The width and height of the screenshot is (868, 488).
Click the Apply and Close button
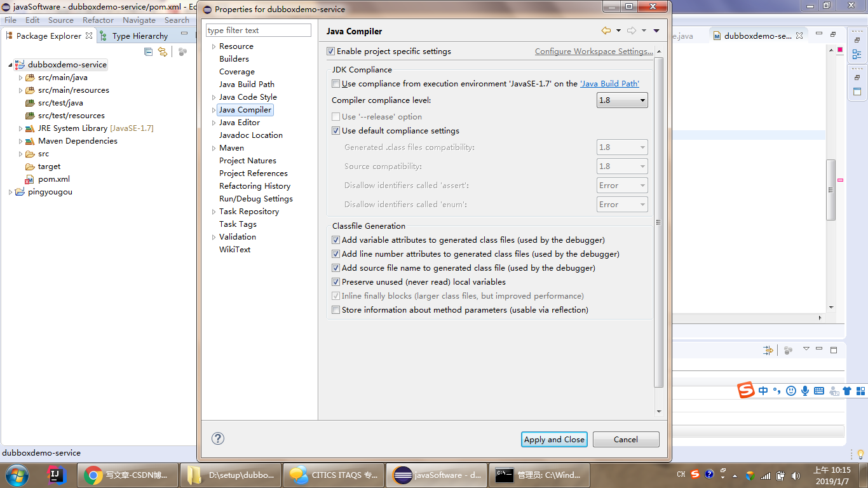[x=553, y=439]
